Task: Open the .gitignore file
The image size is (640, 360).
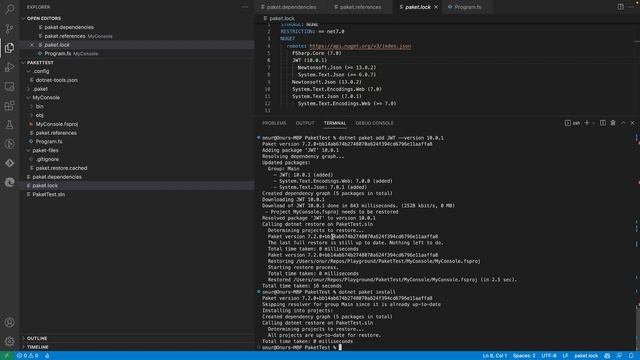Action: [137, 159]
